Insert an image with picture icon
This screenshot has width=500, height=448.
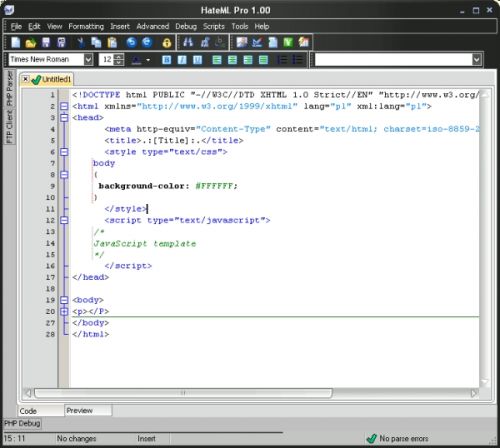click(242, 42)
